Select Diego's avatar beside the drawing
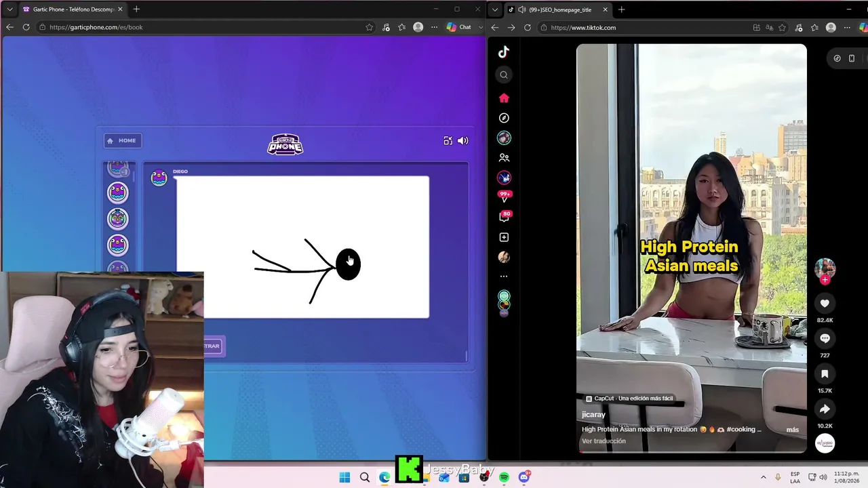Image resolution: width=868 pixels, height=488 pixels. click(x=159, y=178)
